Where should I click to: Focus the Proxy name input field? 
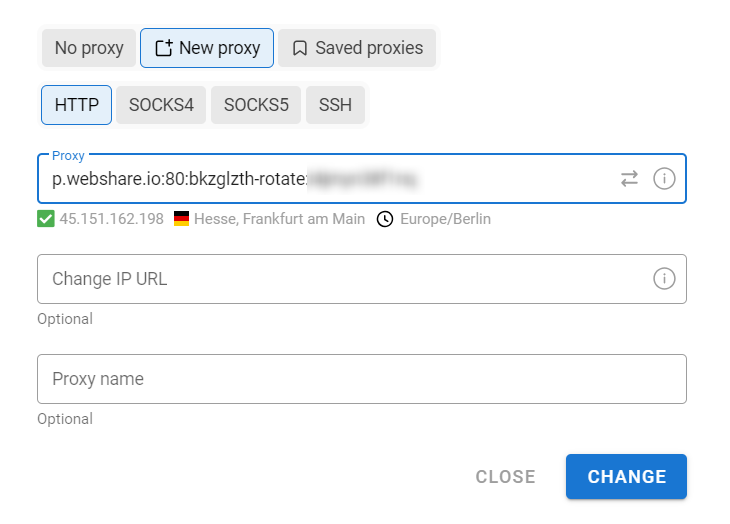click(x=362, y=379)
